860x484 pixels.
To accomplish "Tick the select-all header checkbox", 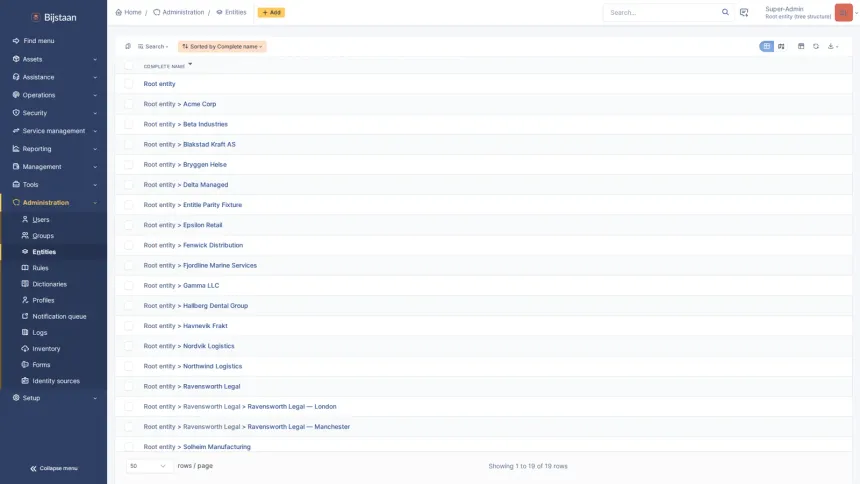I will [128, 65].
